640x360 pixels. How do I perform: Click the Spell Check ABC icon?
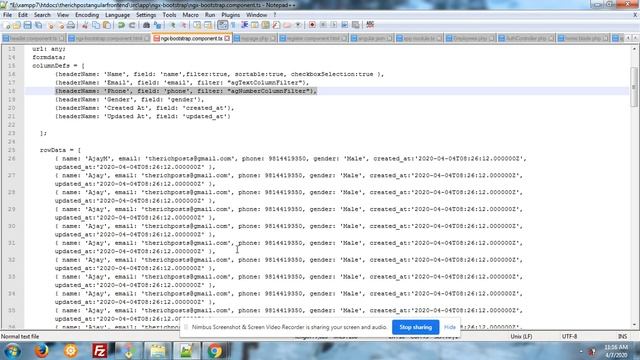pos(370,25)
